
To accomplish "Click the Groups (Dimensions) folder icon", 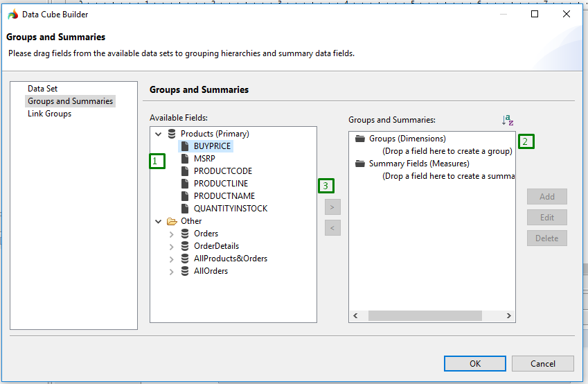I will 360,139.
